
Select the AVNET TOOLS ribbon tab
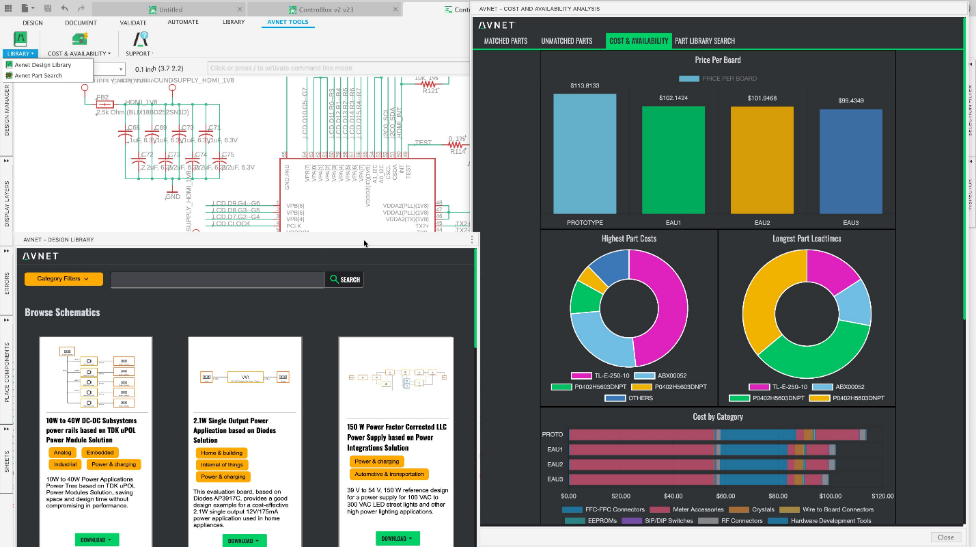point(288,22)
